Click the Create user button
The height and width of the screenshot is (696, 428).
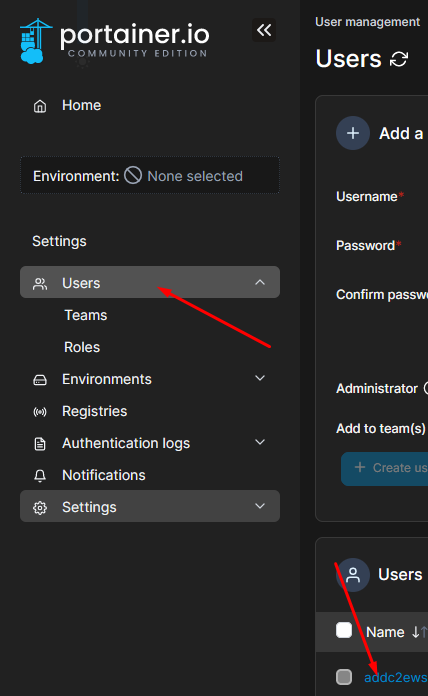(x=385, y=468)
